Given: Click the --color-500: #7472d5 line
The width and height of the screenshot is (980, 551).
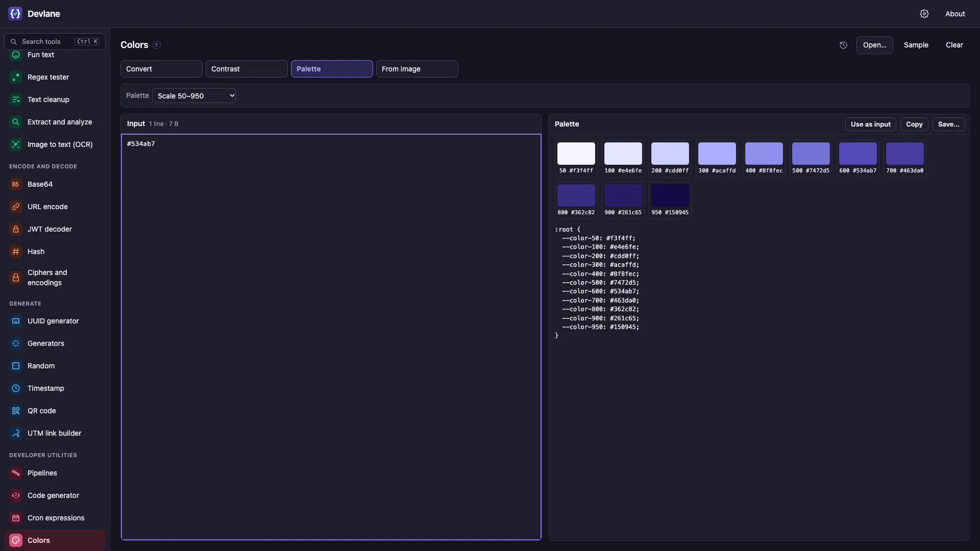Looking at the screenshot, I should click(x=600, y=283).
